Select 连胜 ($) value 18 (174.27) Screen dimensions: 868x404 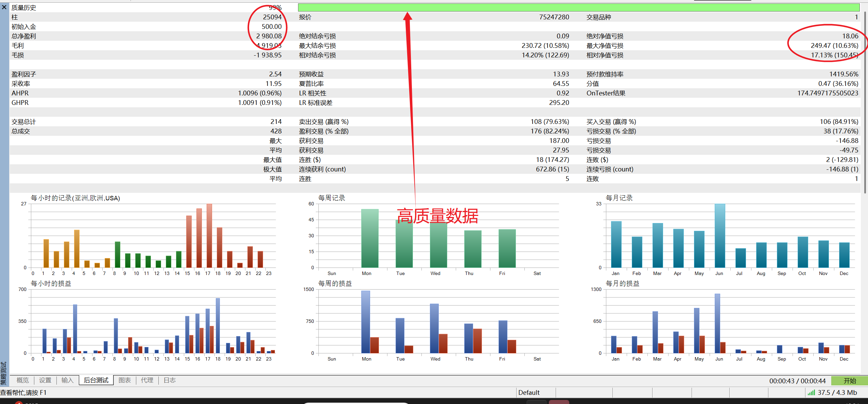tap(553, 160)
